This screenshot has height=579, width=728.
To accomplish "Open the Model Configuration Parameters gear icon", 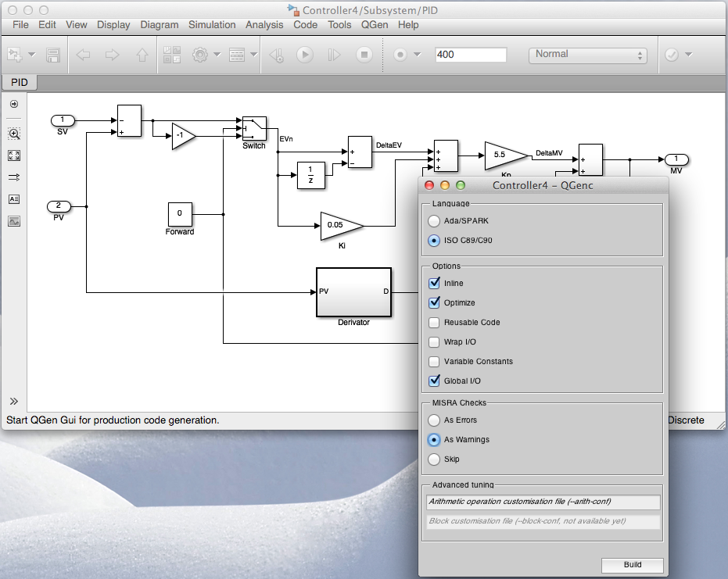I will (202, 55).
